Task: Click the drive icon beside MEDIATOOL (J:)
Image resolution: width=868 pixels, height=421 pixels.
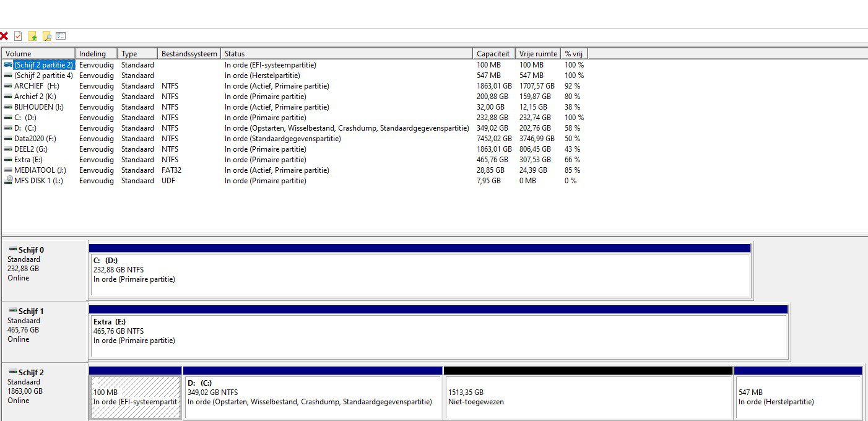Action: click(x=8, y=170)
